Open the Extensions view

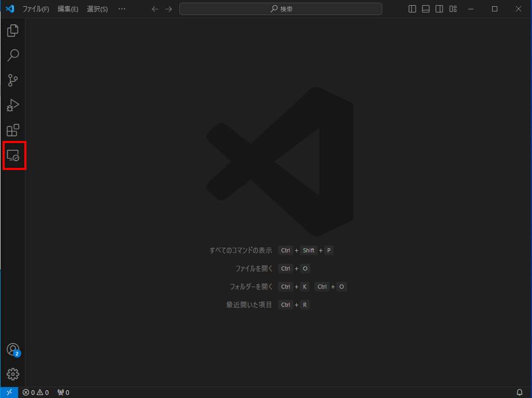click(x=13, y=130)
